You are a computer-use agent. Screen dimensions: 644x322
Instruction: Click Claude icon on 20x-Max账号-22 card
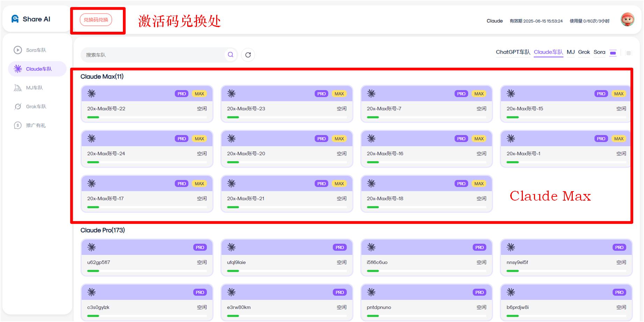92,93
